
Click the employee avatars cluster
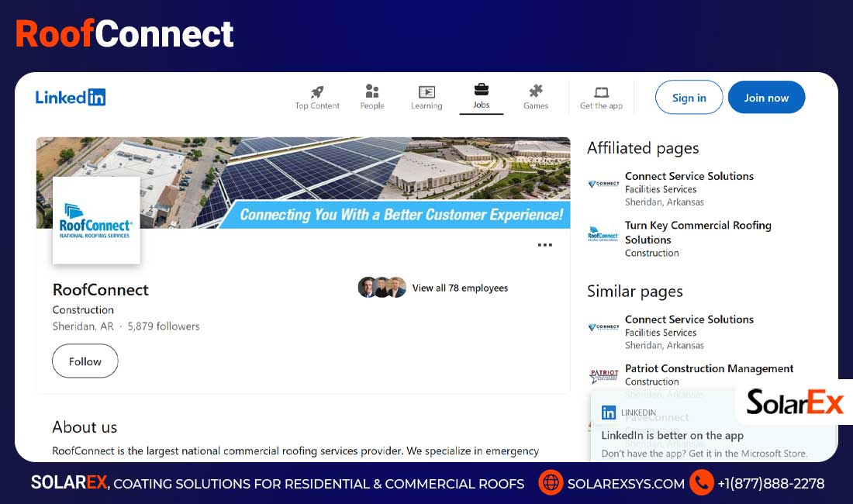[382, 287]
